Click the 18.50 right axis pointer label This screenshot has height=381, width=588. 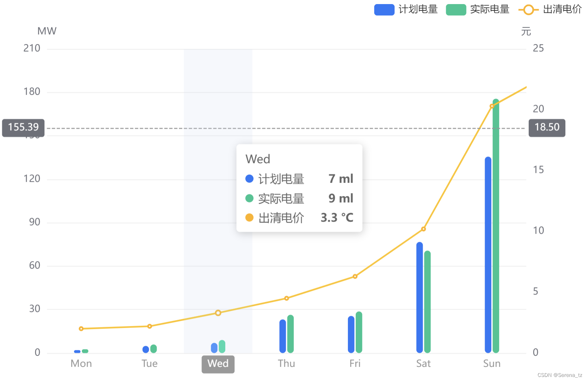point(547,128)
